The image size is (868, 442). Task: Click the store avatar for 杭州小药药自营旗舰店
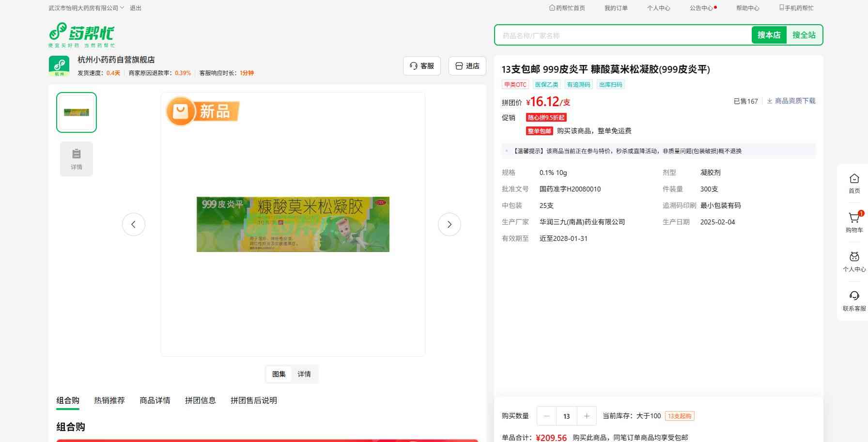(x=59, y=65)
